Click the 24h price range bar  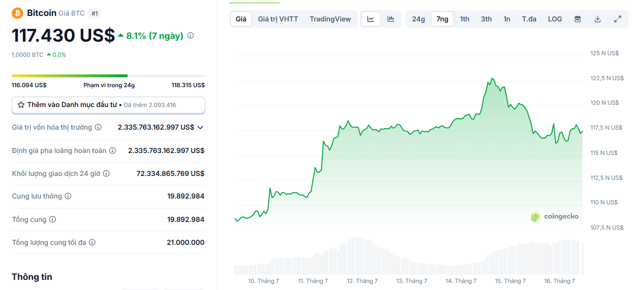[109, 76]
